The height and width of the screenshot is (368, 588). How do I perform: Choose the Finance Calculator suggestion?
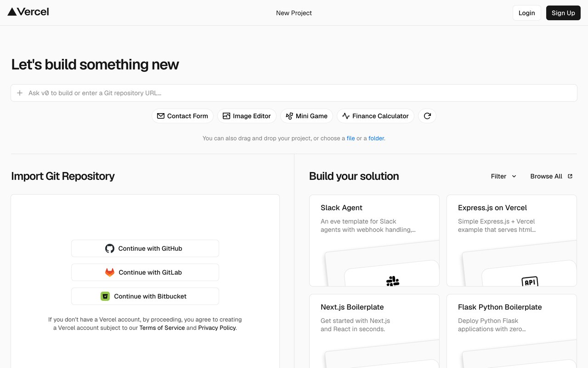click(x=376, y=116)
